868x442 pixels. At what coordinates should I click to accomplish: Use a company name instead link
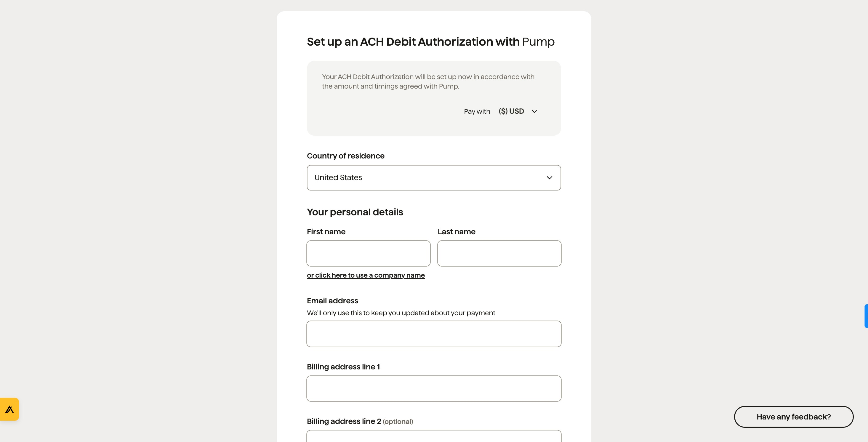(366, 275)
